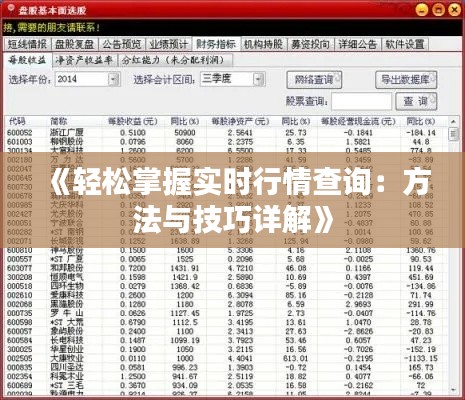This screenshot has height=400, width=465.
Task: Sort by the 每股经营现金流(元) column header
Action: tap(358, 121)
